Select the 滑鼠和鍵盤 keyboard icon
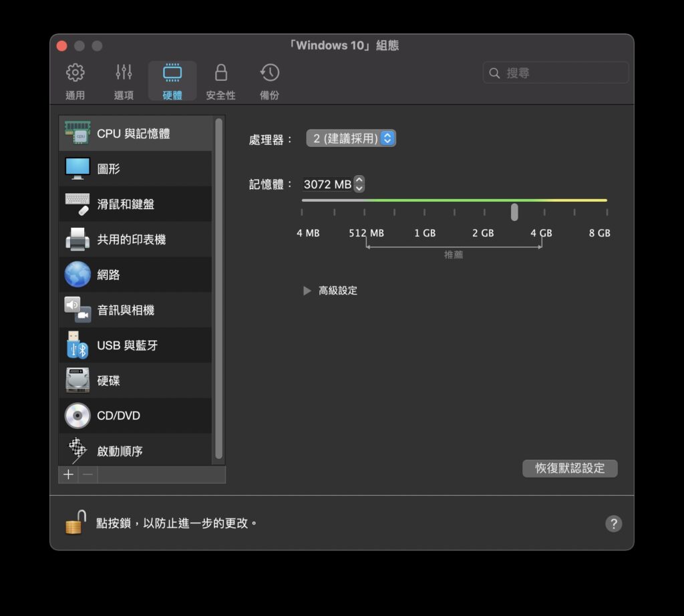Viewport: 684px width, 616px height. [x=77, y=204]
